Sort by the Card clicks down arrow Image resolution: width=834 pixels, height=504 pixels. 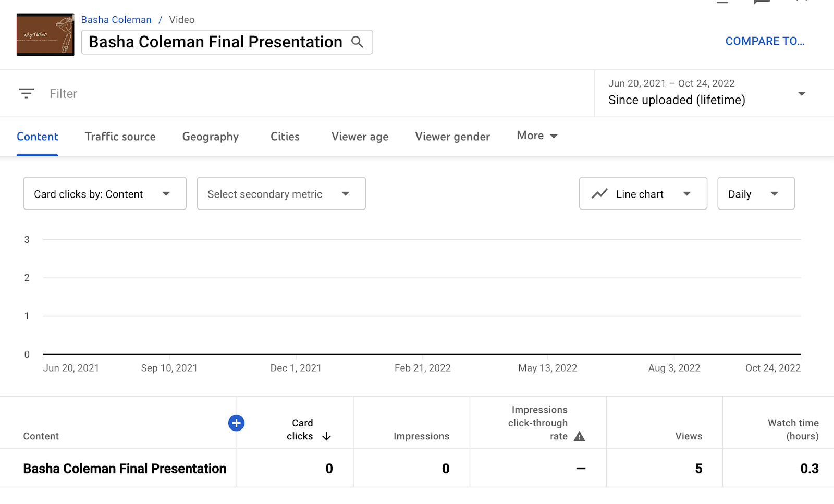point(327,436)
